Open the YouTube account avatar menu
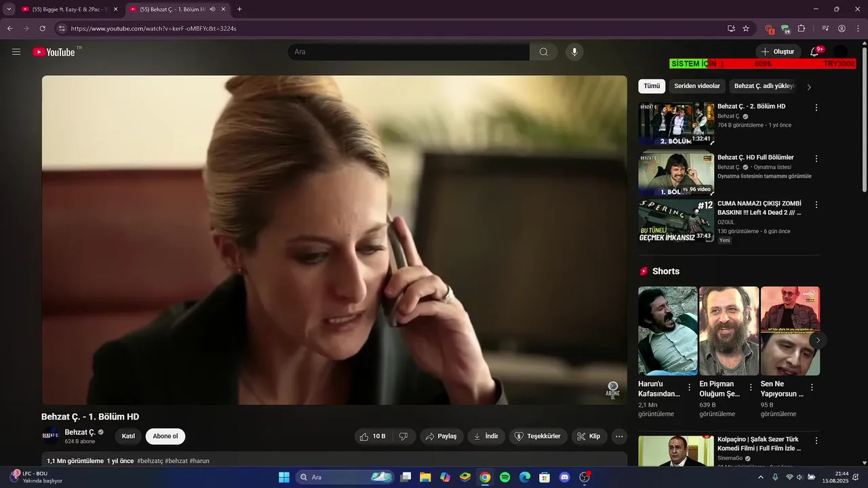 (x=840, y=52)
